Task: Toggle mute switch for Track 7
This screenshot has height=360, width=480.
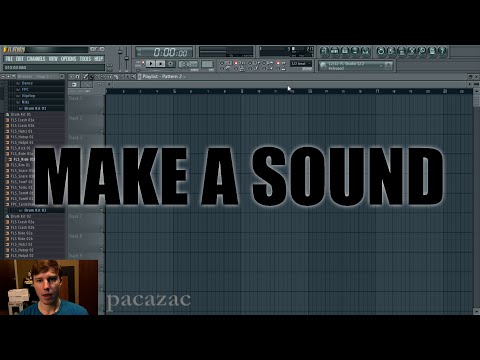Action: point(101,229)
